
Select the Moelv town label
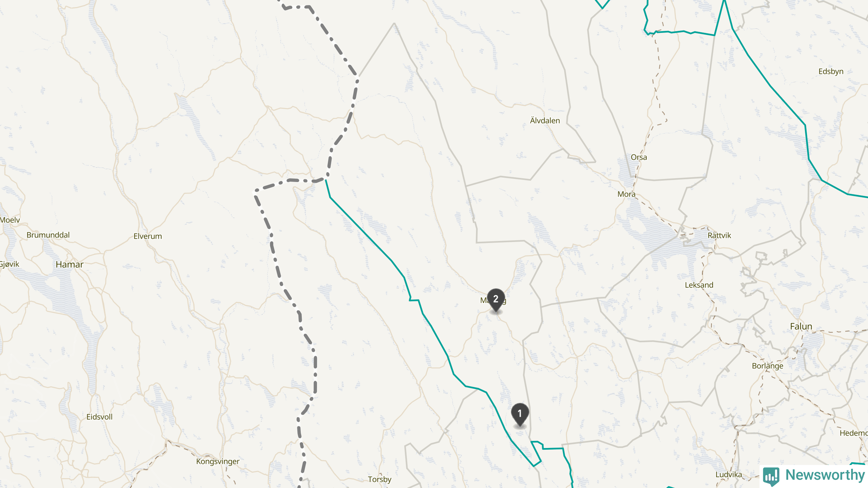pyautogui.click(x=10, y=220)
